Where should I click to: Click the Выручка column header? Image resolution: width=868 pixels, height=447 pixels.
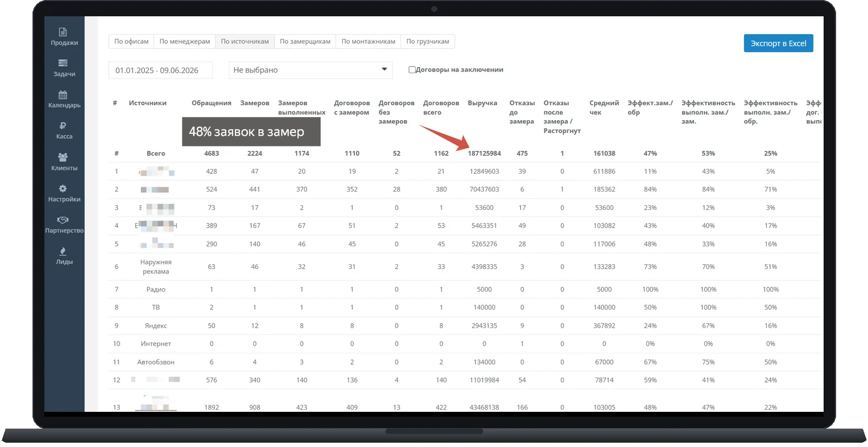tap(483, 103)
